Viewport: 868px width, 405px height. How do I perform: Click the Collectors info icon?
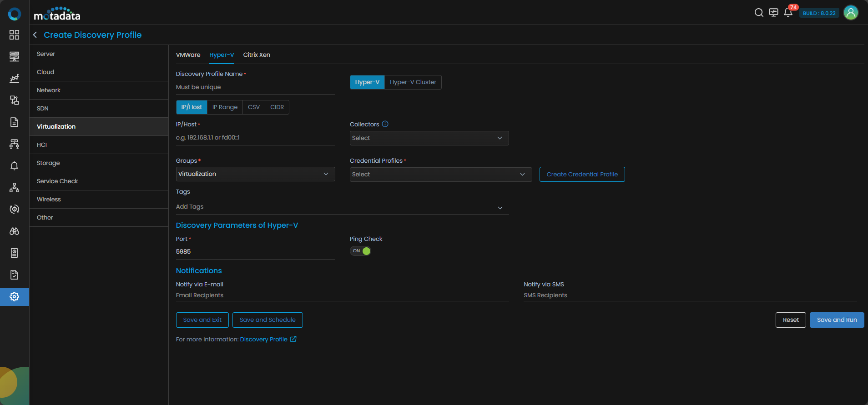385,124
